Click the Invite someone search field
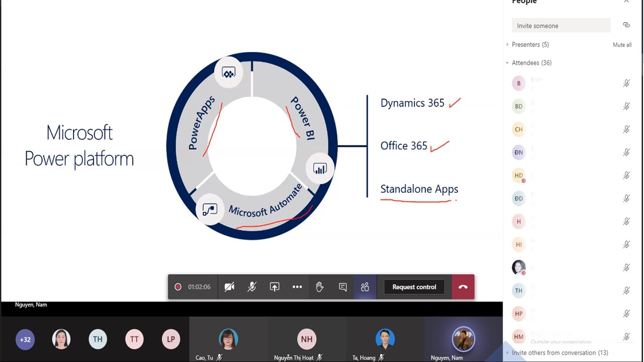The width and height of the screenshot is (644, 362). click(561, 26)
